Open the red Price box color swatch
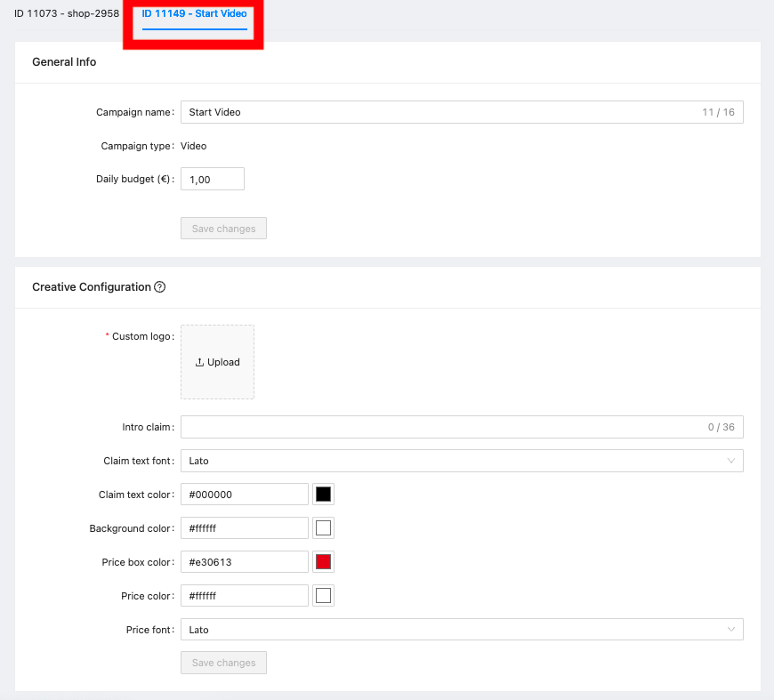Screen dimensions: 774x700 pos(323,562)
